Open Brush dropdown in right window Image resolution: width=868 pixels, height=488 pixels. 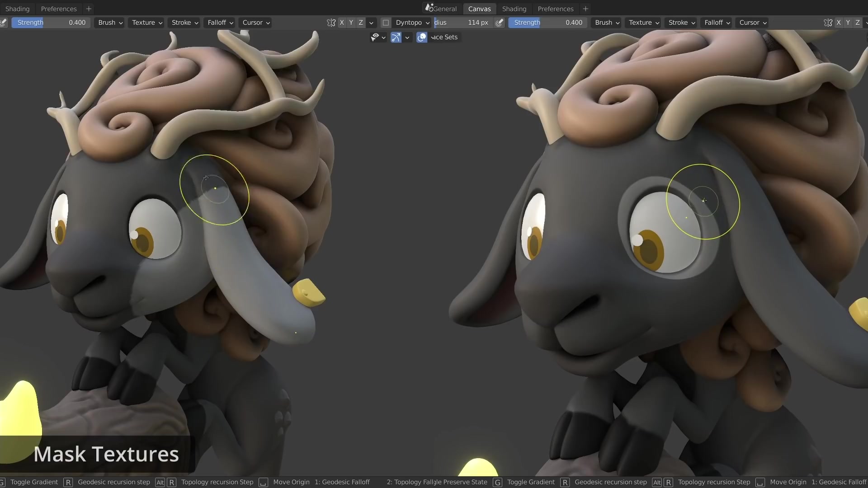pos(607,23)
